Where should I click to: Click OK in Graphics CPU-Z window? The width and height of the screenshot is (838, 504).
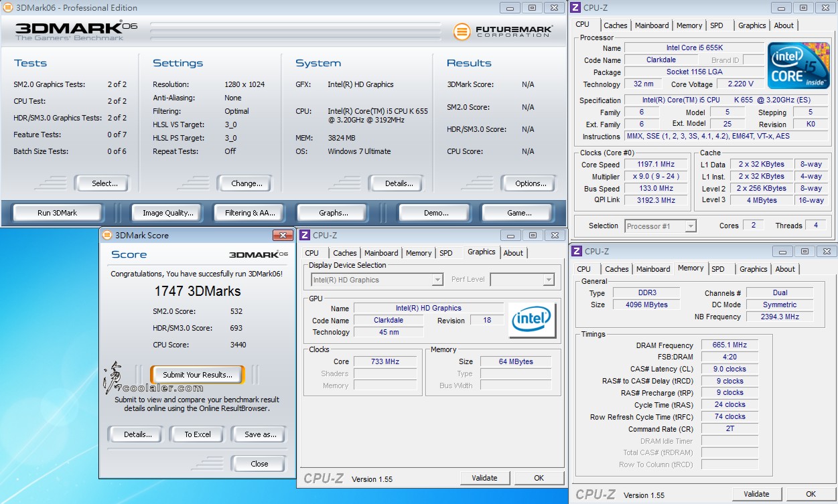point(539,478)
